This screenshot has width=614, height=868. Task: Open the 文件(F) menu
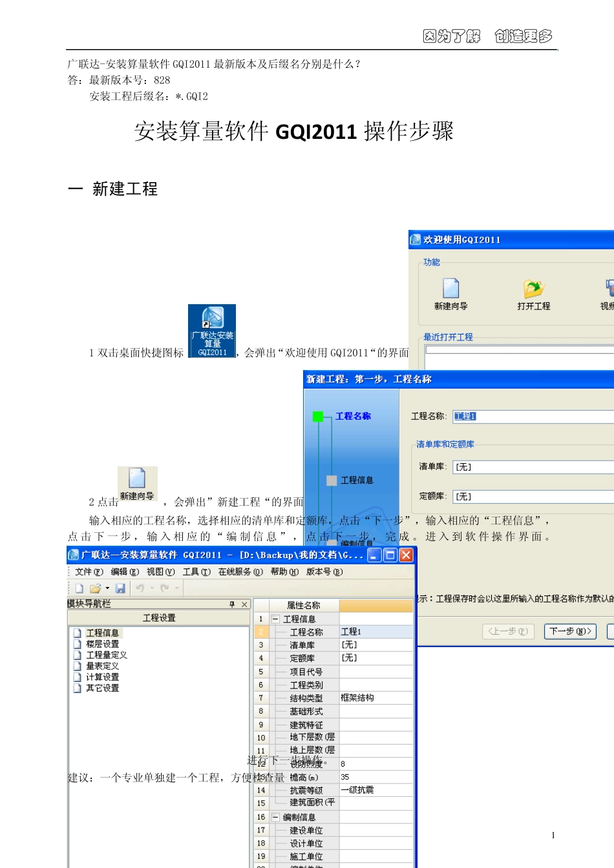point(89,572)
